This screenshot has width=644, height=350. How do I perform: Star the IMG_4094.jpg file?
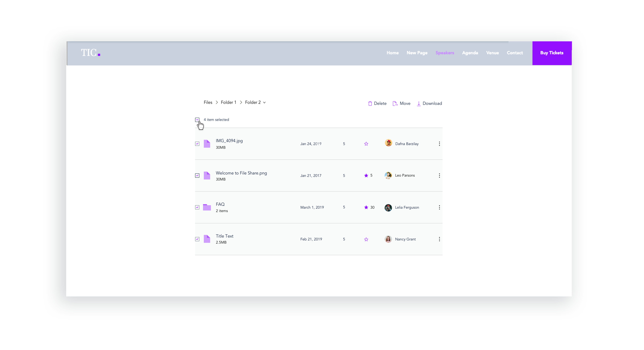pyautogui.click(x=366, y=144)
